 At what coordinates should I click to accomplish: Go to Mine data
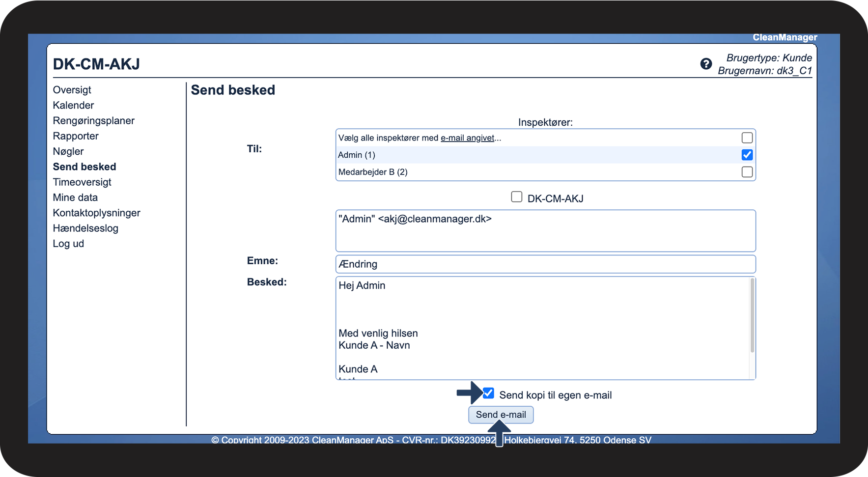pos(75,197)
